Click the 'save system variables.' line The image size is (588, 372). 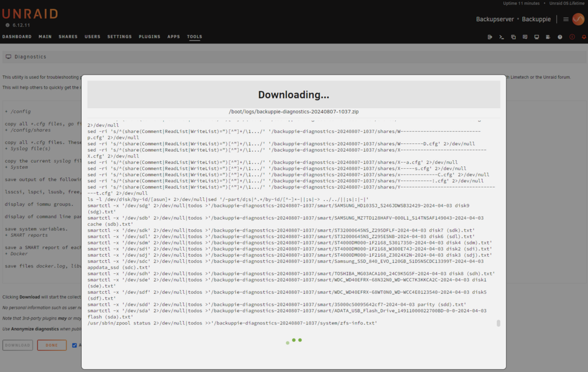(36, 229)
